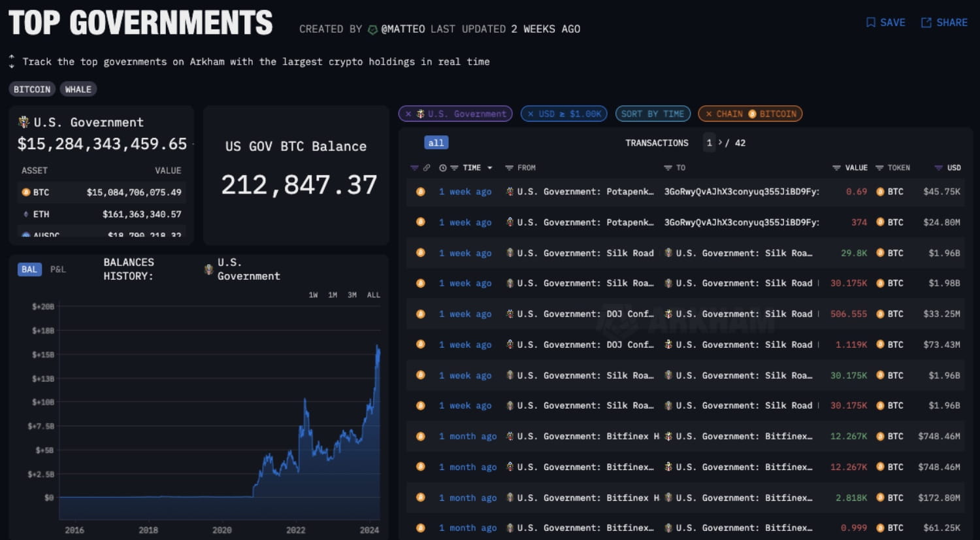The height and width of the screenshot is (540, 980).
Task: Select the ALL chart timeframe
Action: [x=373, y=295]
